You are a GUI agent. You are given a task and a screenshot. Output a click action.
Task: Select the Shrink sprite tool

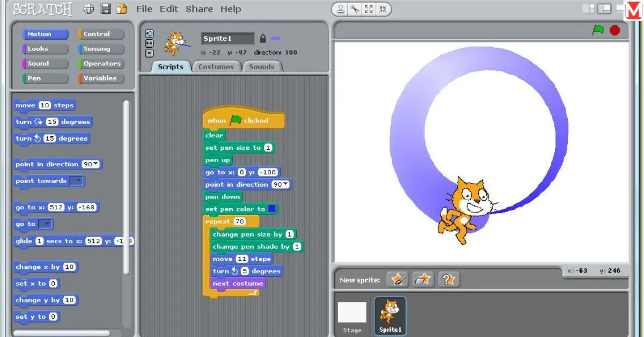(x=383, y=9)
